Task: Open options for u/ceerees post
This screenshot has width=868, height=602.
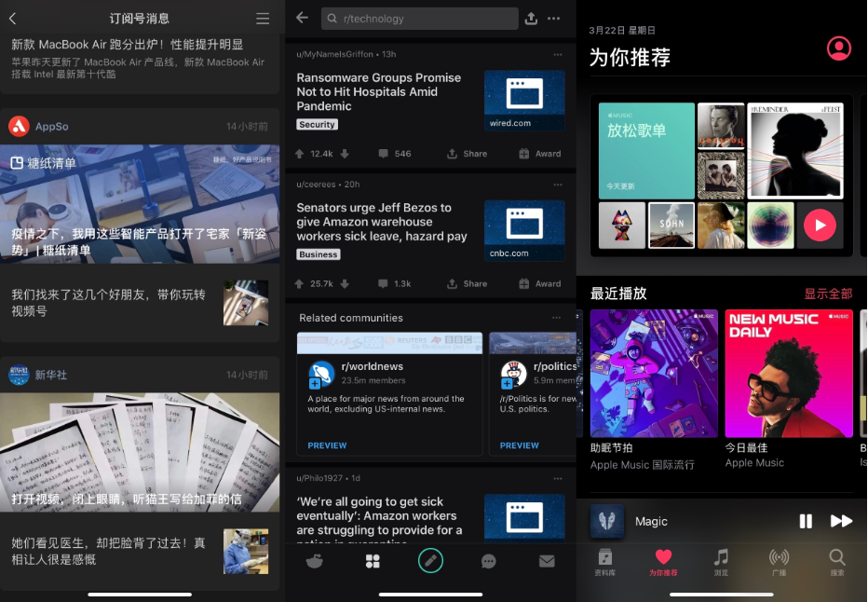Action: 558,185
